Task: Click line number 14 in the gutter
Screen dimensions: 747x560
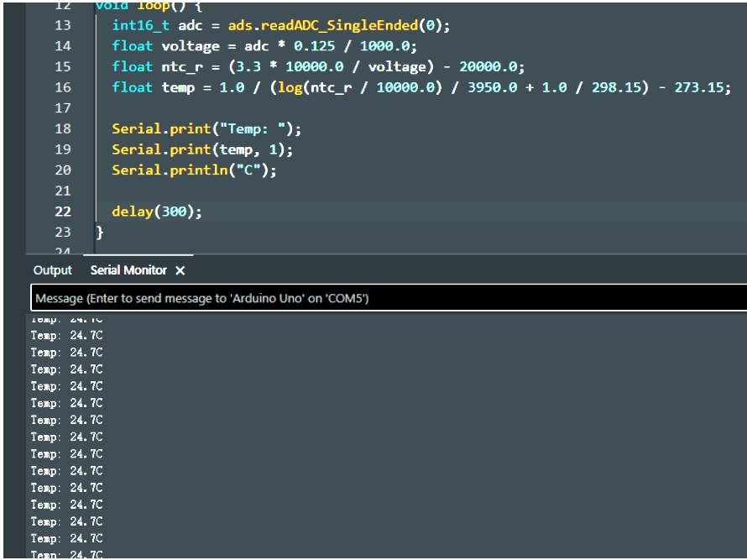Action: (63, 46)
